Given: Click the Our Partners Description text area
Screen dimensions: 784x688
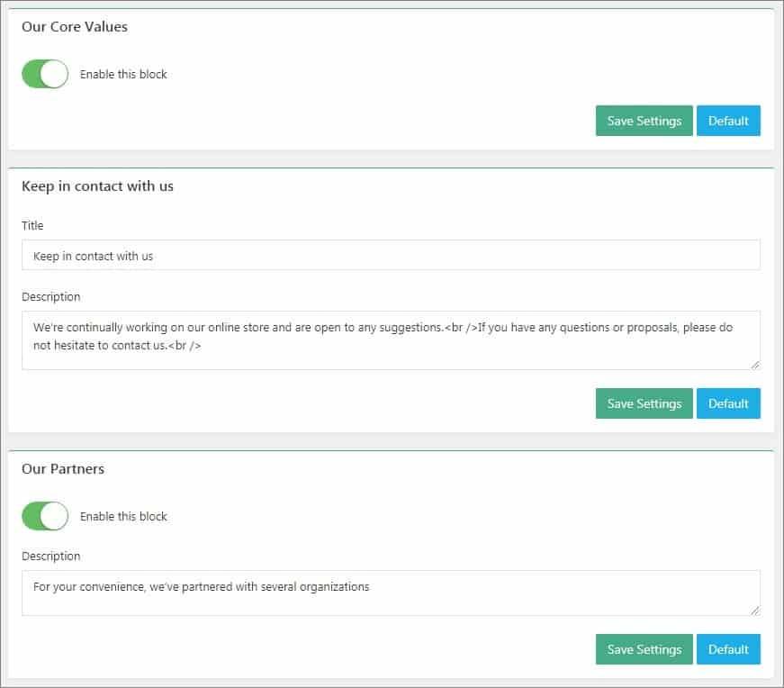Looking at the screenshot, I should tap(391, 593).
